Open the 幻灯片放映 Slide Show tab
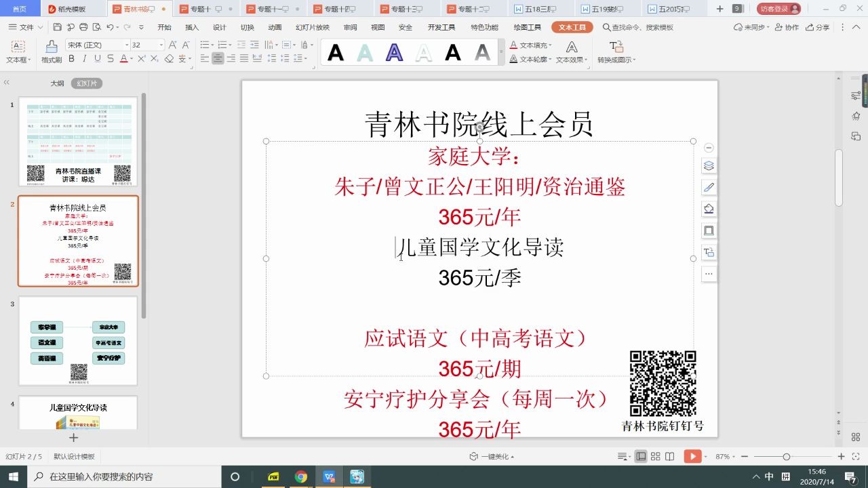 pos(313,27)
